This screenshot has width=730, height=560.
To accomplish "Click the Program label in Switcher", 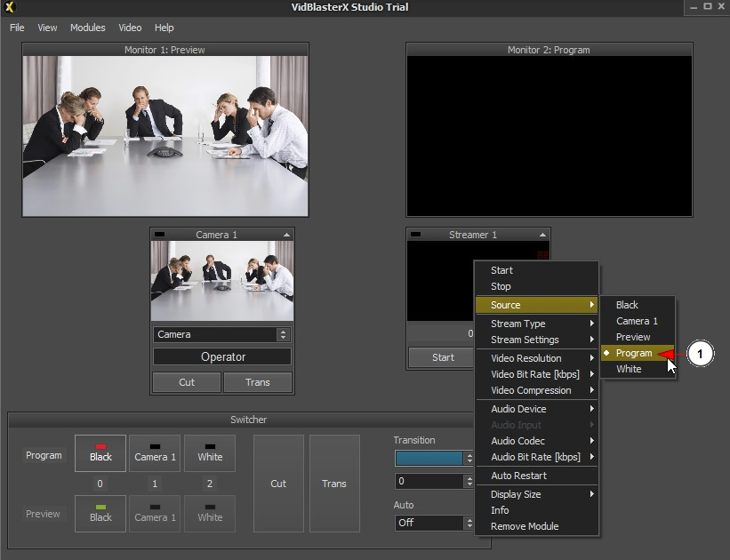I will [x=44, y=455].
